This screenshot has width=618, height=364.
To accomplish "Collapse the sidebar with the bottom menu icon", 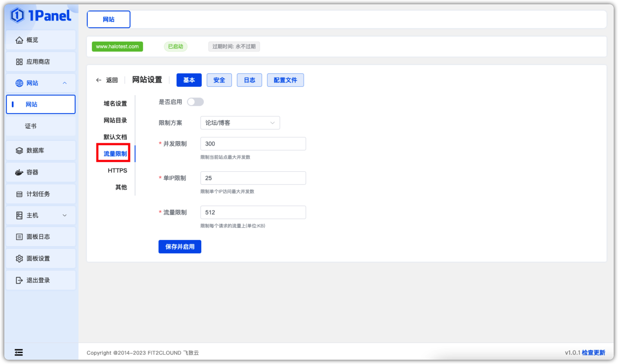I will point(19,352).
